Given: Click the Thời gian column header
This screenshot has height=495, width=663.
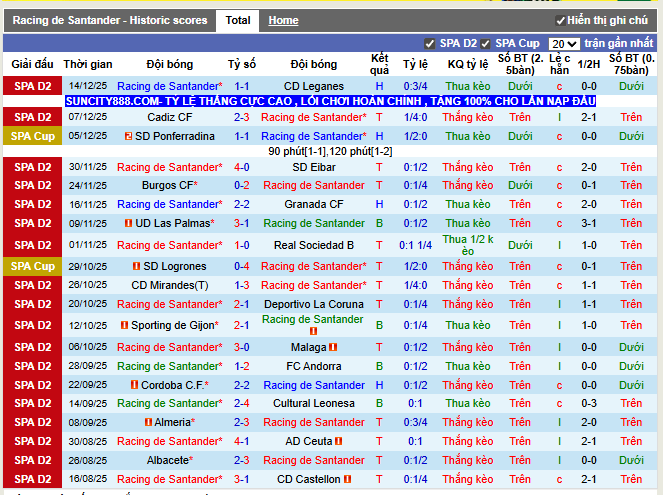Looking at the screenshot, I should pos(88,64).
